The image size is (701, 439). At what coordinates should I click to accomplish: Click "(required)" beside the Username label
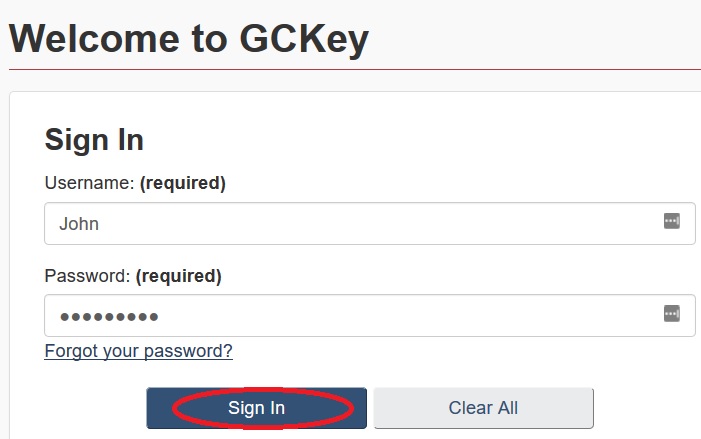click(182, 183)
